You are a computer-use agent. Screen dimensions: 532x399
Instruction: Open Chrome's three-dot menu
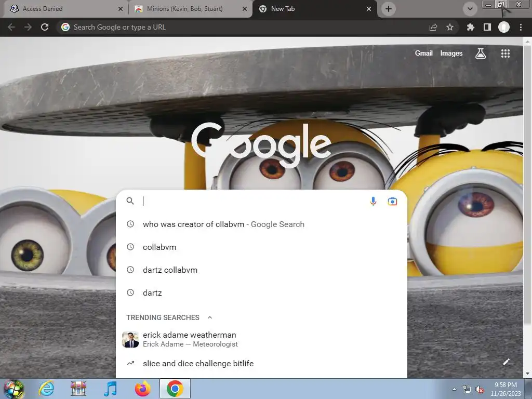click(x=521, y=27)
